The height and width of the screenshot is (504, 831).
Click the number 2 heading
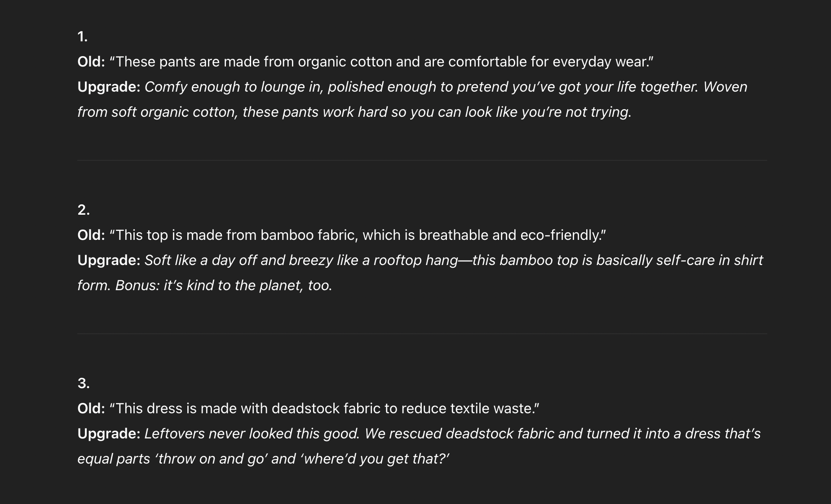tap(84, 210)
